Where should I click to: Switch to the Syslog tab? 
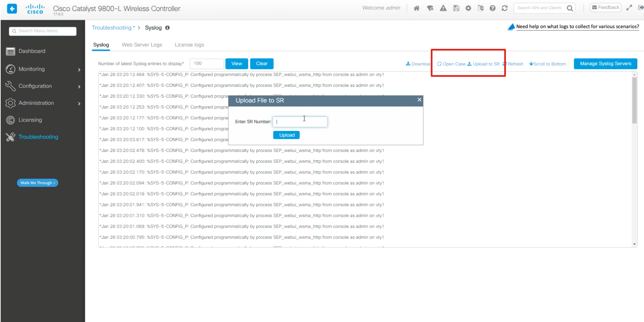pyautogui.click(x=101, y=45)
